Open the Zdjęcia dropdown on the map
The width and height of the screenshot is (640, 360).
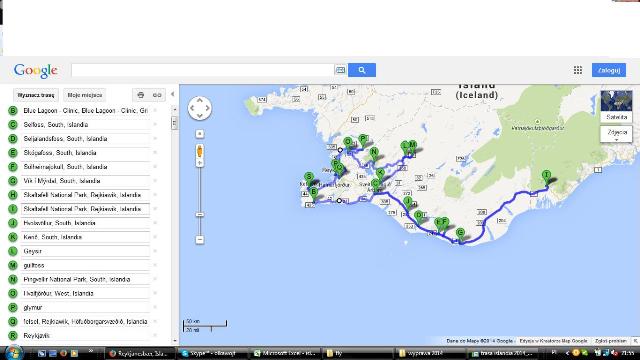[x=616, y=133]
